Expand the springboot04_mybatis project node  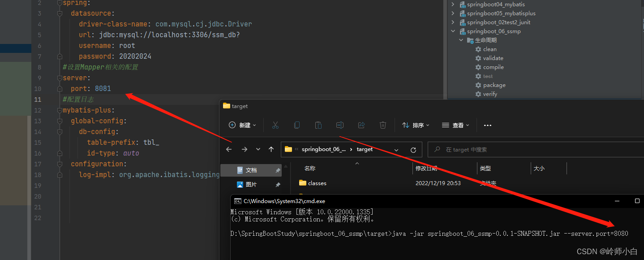pyautogui.click(x=452, y=4)
